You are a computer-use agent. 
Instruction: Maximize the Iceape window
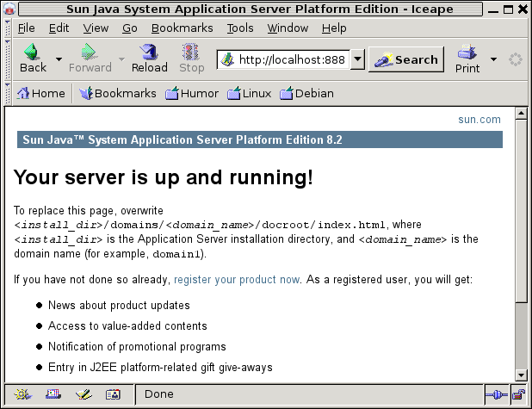[508, 9]
